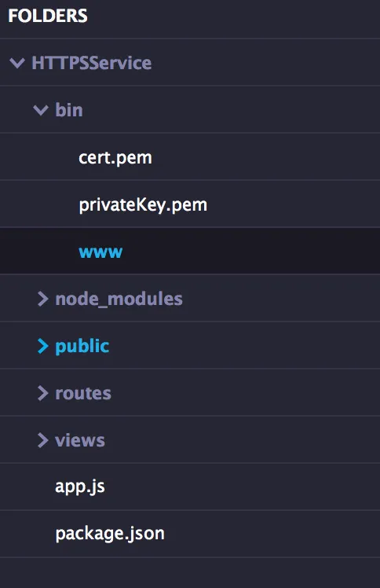The height and width of the screenshot is (588, 380).
Task: Select the public folder name
Action: pyautogui.click(x=82, y=347)
